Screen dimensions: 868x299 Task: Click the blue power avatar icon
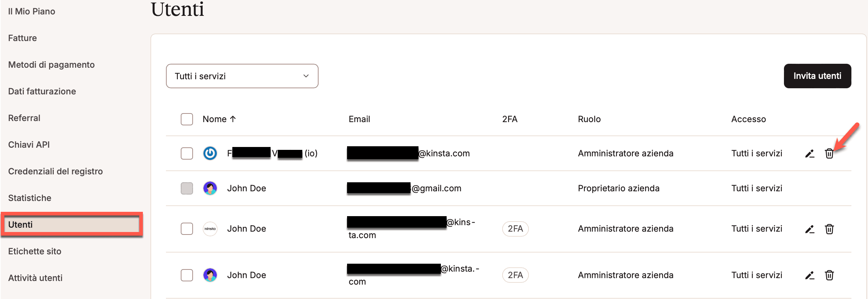210,153
